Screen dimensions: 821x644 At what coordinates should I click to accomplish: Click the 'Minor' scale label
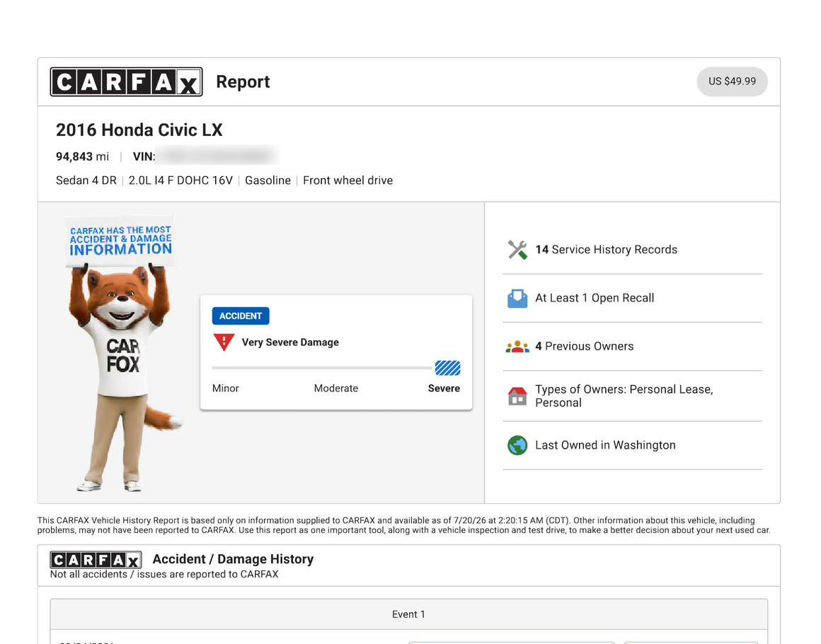pyautogui.click(x=225, y=389)
